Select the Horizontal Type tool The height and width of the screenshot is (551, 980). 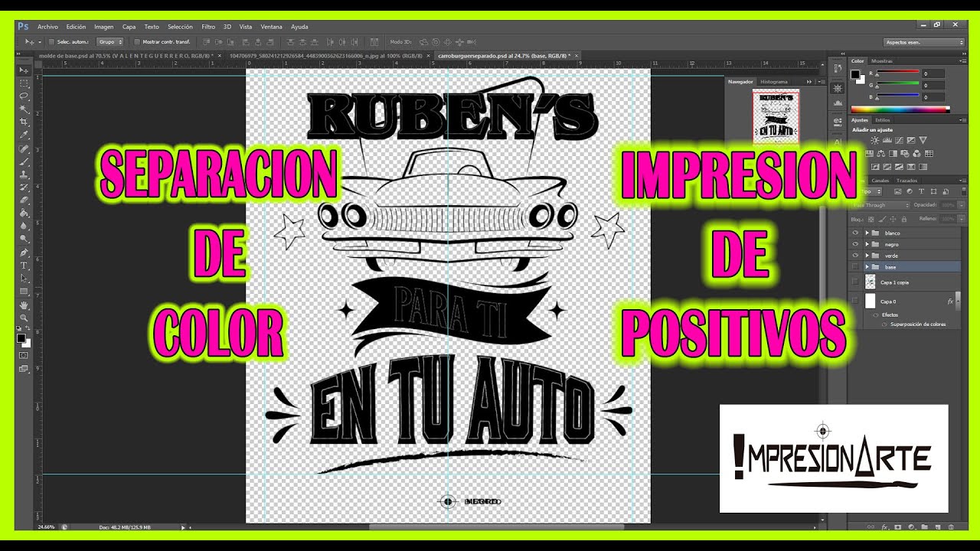pyautogui.click(x=24, y=266)
